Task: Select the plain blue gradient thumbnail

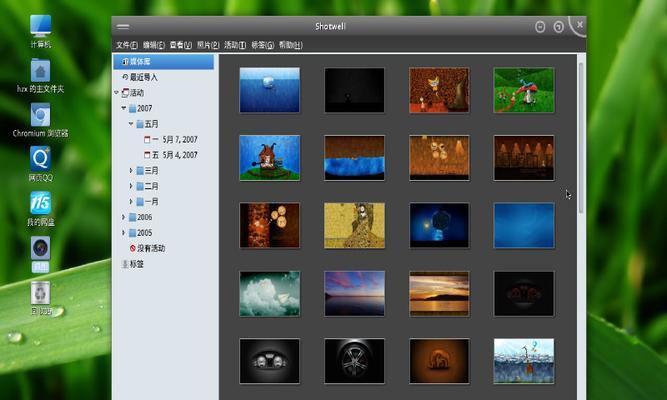Action: [524, 226]
